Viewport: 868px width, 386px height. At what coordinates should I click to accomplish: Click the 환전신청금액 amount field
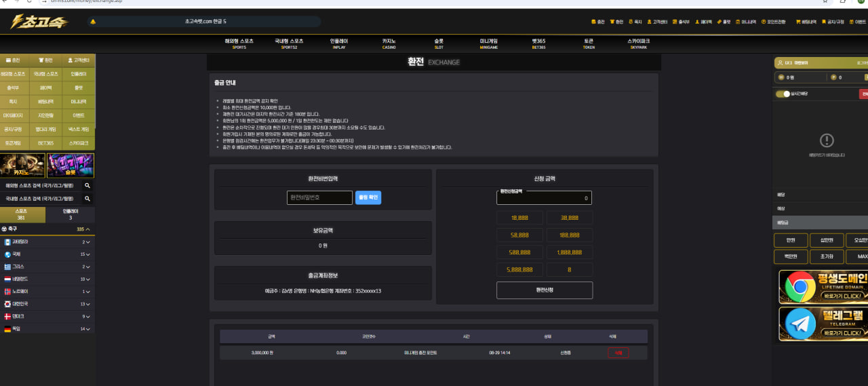[545, 198]
